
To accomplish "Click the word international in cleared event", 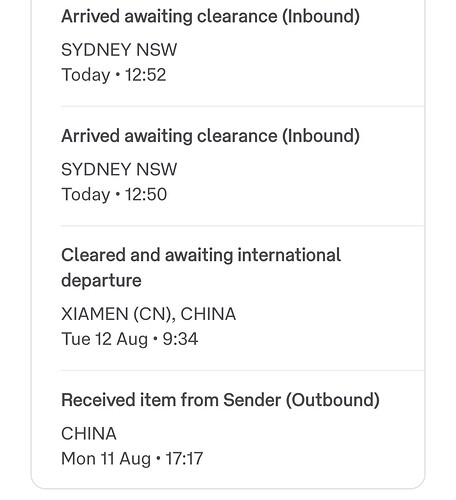I will click(289, 255).
